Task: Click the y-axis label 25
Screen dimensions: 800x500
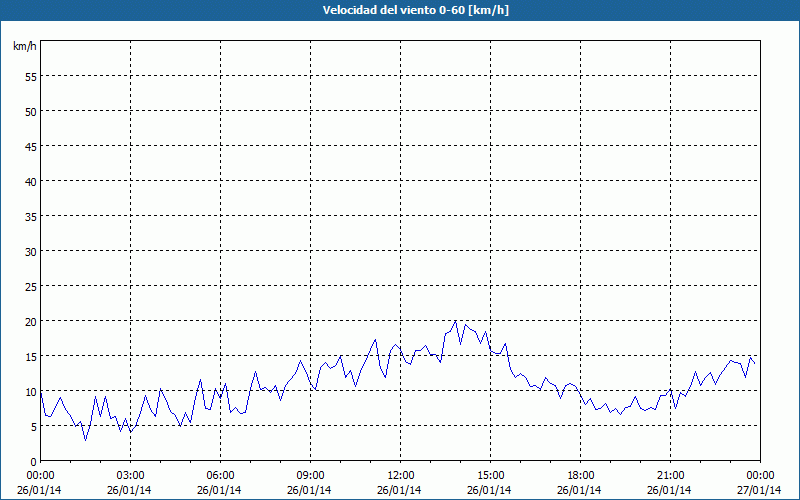Action: pos(31,287)
